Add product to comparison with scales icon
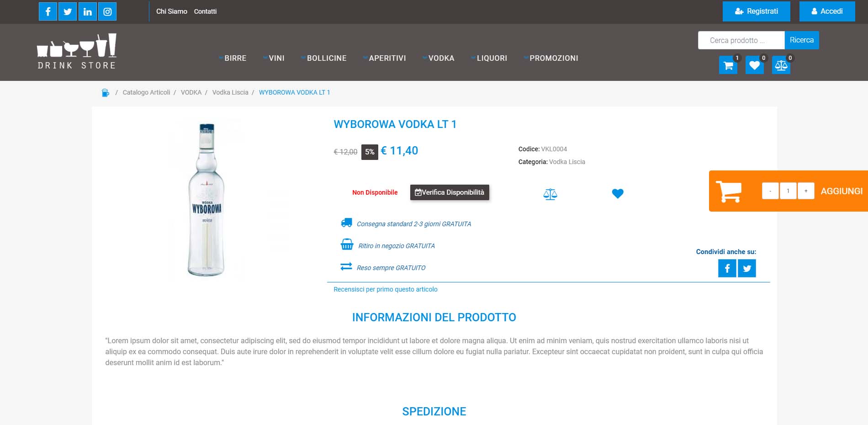The height and width of the screenshot is (425, 868). [x=550, y=194]
